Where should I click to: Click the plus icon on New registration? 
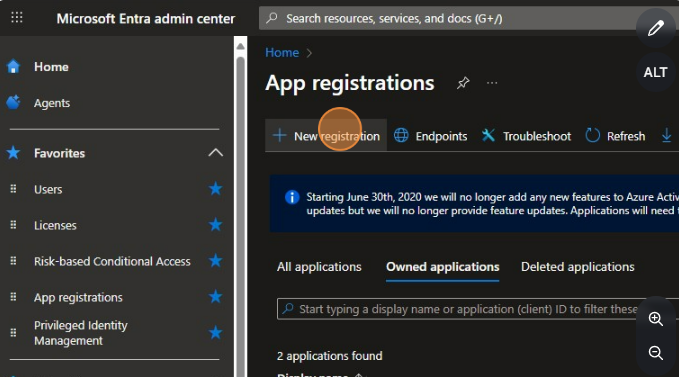click(279, 135)
